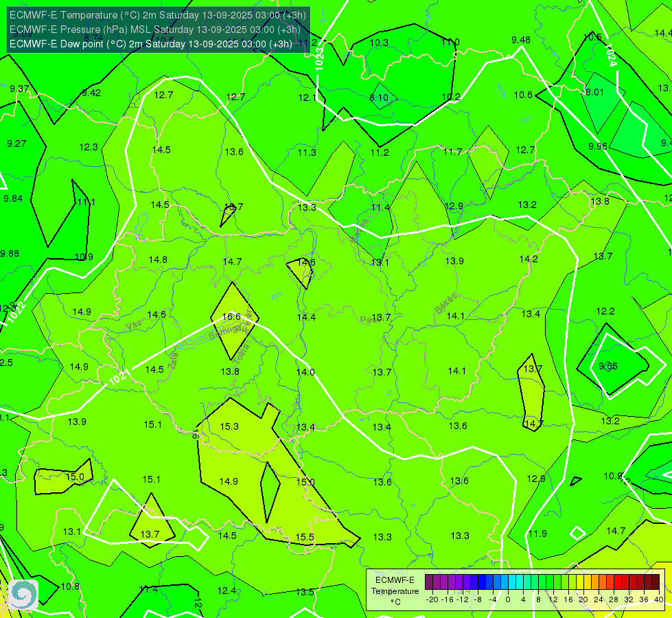This screenshot has width=672, height=618.
Task: Click the 10.3 temperature value
Action: tap(379, 43)
